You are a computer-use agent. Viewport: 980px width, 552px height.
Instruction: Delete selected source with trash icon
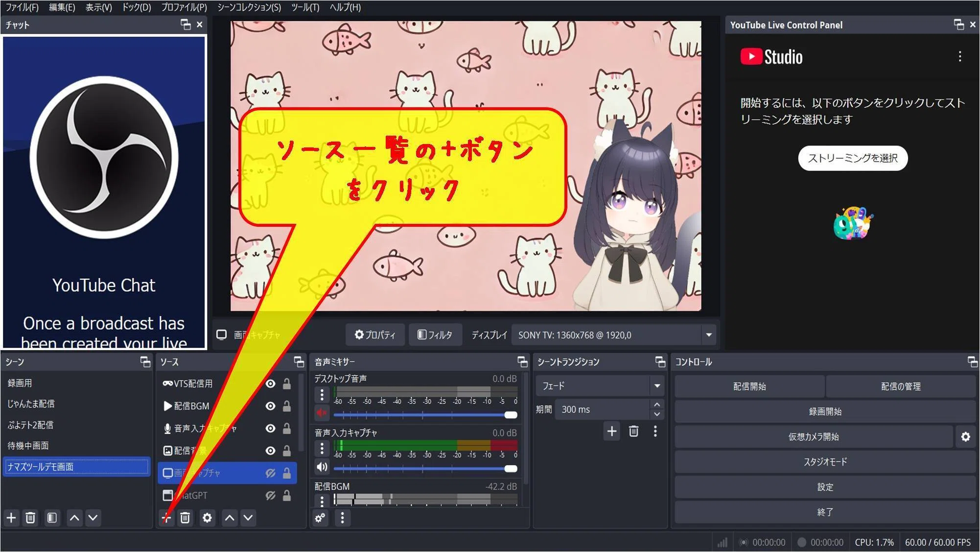click(x=185, y=517)
